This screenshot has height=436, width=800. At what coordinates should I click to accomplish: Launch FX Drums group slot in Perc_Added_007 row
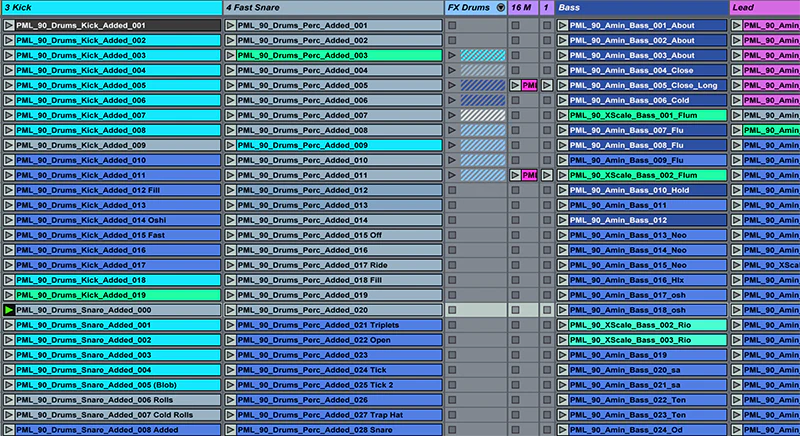(x=452, y=115)
